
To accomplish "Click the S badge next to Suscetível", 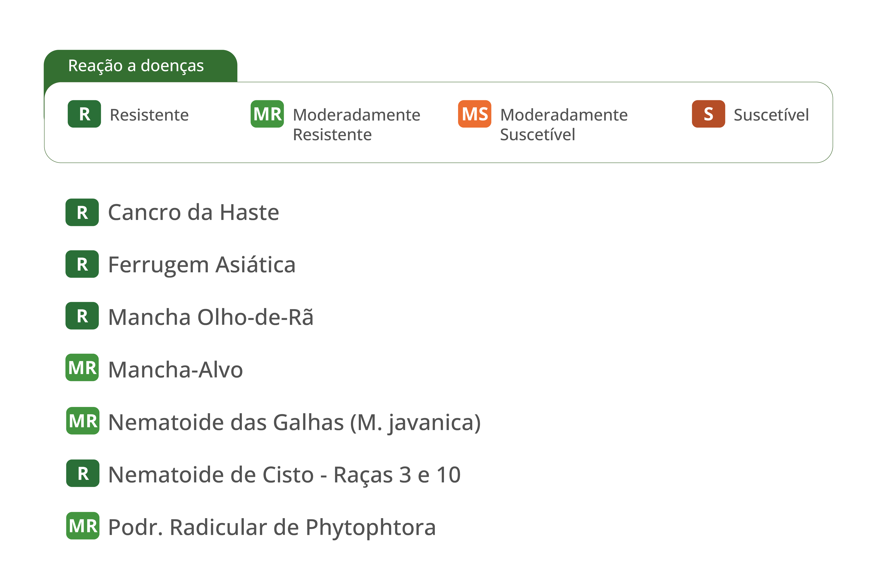I will coord(708,114).
